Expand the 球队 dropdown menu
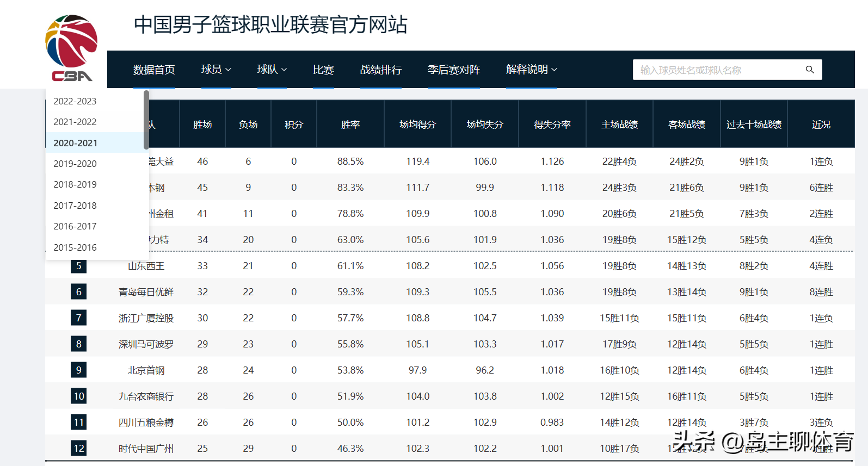 272,70
